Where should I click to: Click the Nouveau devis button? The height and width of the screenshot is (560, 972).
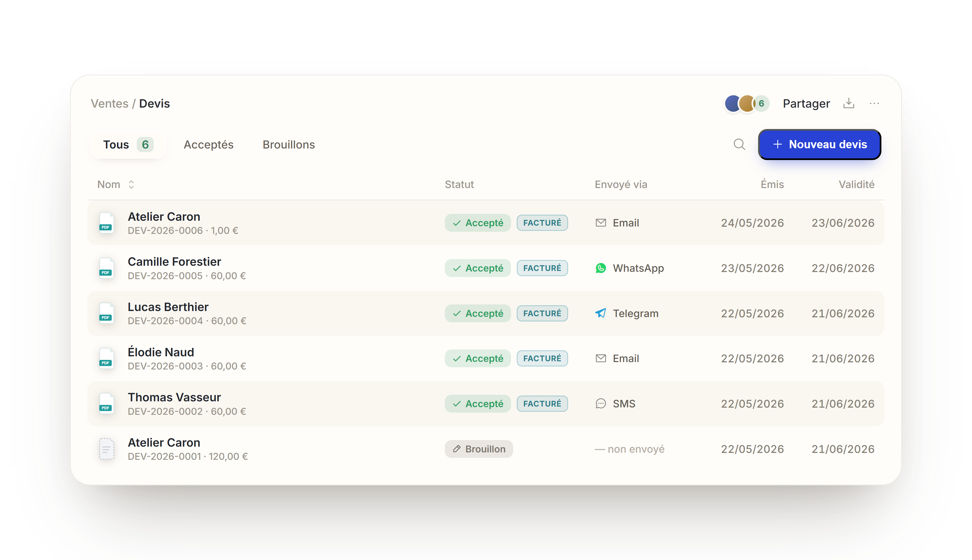[x=819, y=144]
